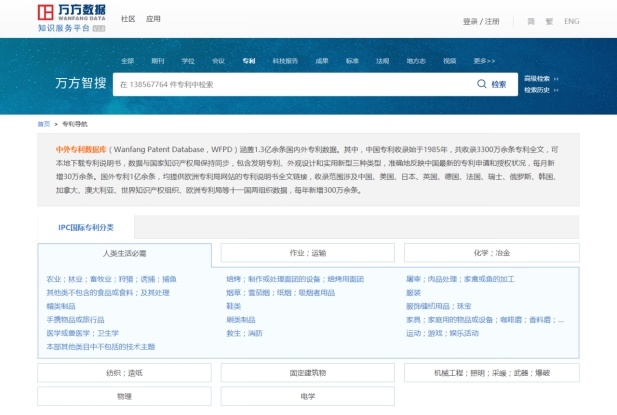
Task: Open 高级检索 advanced search
Action: [539, 78]
